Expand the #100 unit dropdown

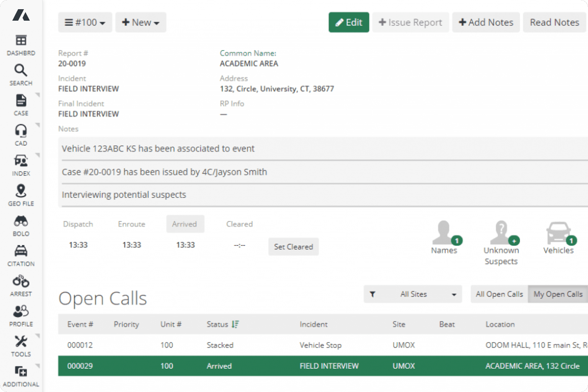(x=85, y=23)
